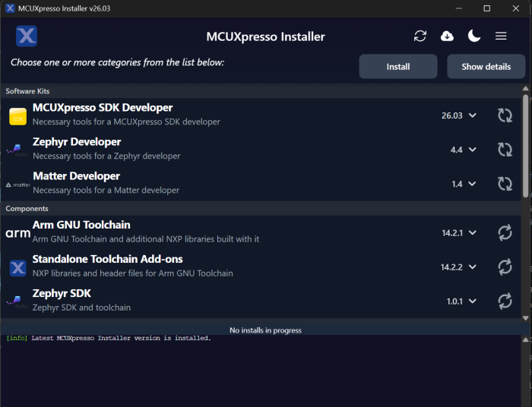Screen dimensions: 532x407
Task: Open the Zephyr Developer 4.4 version dropdown
Action: pos(463,150)
